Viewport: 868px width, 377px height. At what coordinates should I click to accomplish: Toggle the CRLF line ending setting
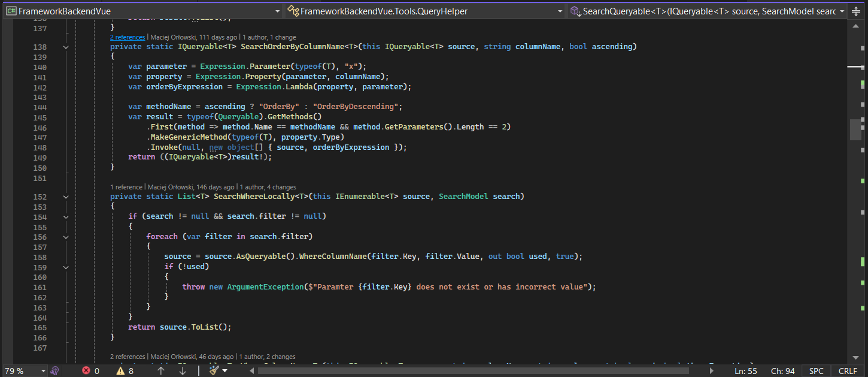848,371
